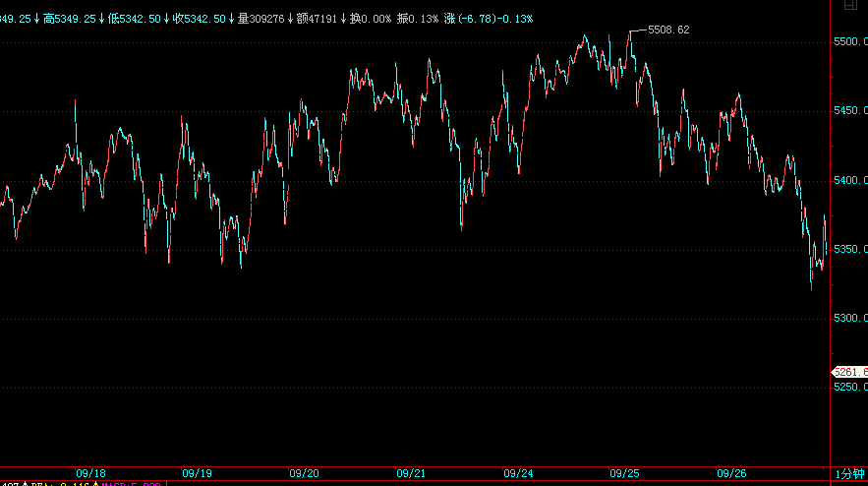Select the 09/26 date on time axis

[x=731, y=473]
